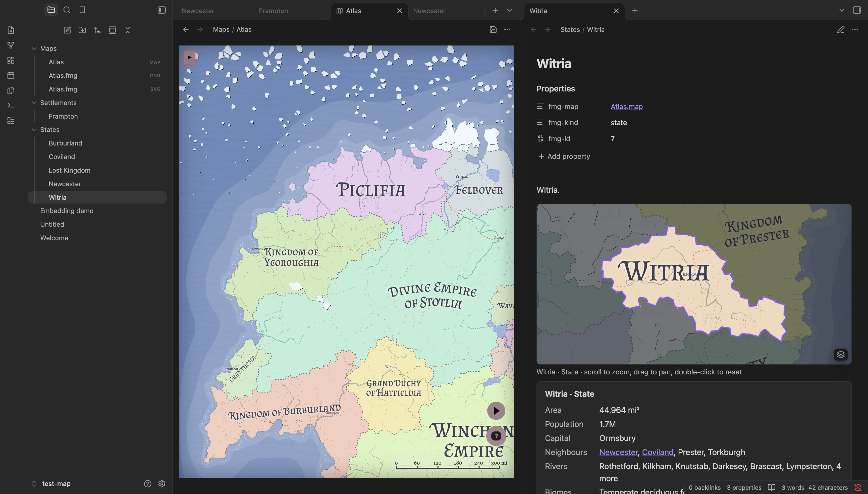Open the Embedding demo note

coord(97,211)
